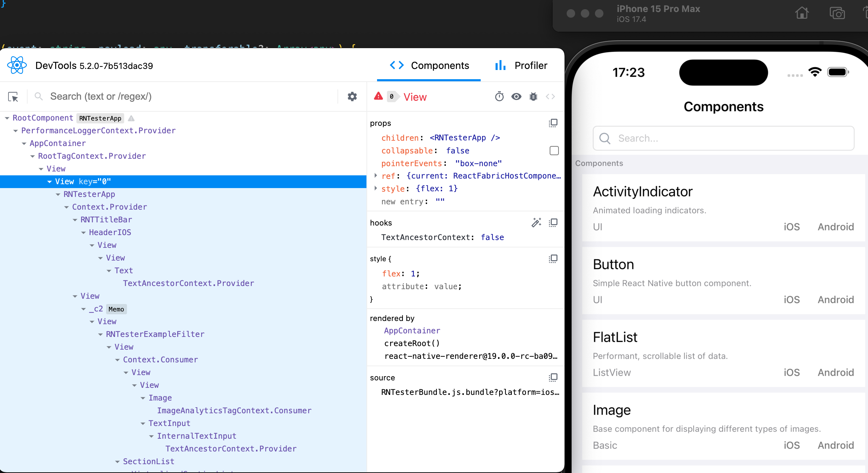Click the view source angle brackets icon

pyautogui.click(x=550, y=97)
